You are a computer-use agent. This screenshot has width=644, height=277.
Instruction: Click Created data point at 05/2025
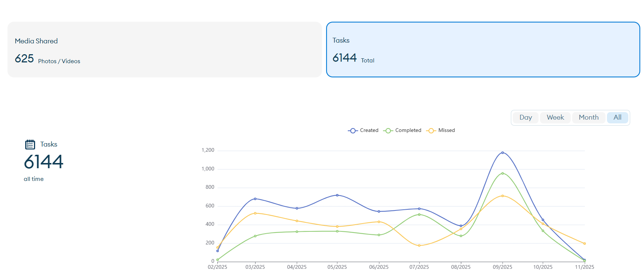337,195
